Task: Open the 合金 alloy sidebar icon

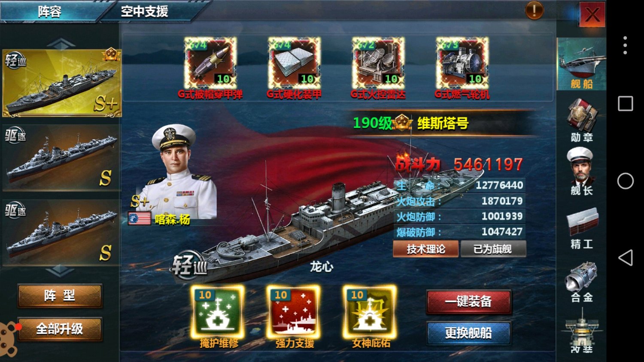Action: click(582, 282)
